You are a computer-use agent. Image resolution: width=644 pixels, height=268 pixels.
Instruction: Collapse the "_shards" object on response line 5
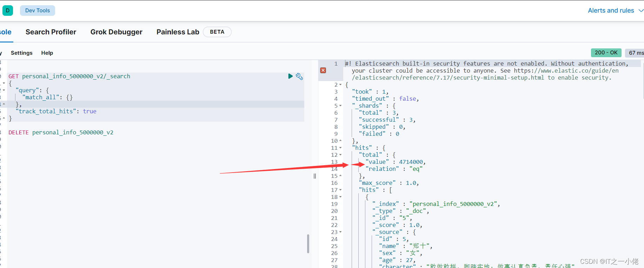point(340,106)
